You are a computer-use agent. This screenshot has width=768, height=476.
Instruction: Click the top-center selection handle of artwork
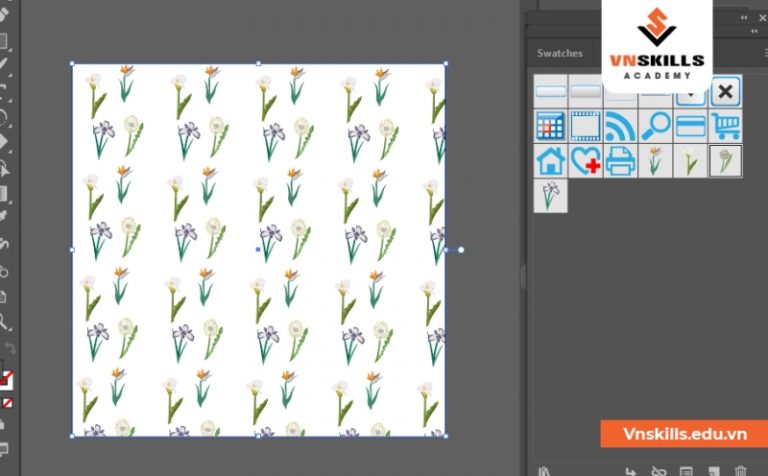pos(259,64)
